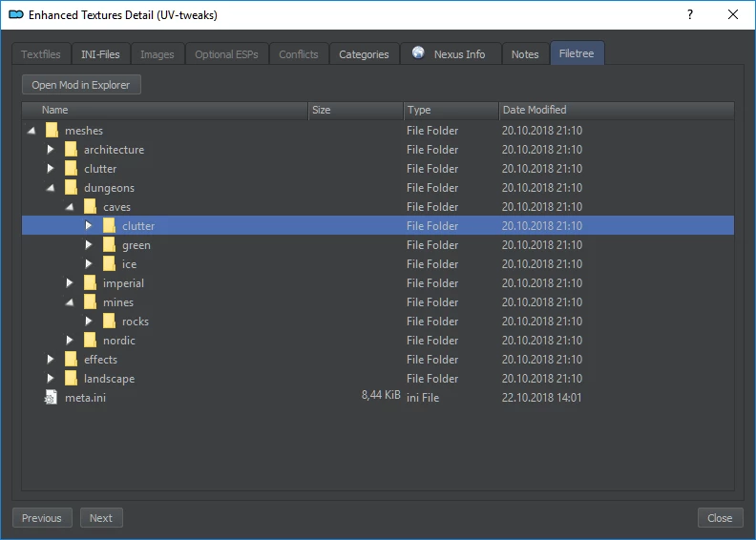Click the Mod Organizer title bar icon
The width and height of the screenshot is (756, 540).
[16, 14]
